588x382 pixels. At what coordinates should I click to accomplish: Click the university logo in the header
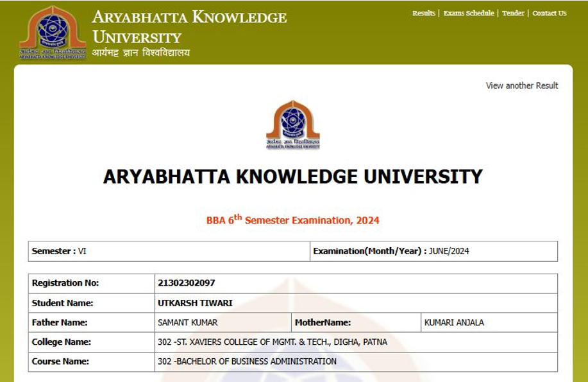tap(53, 32)
